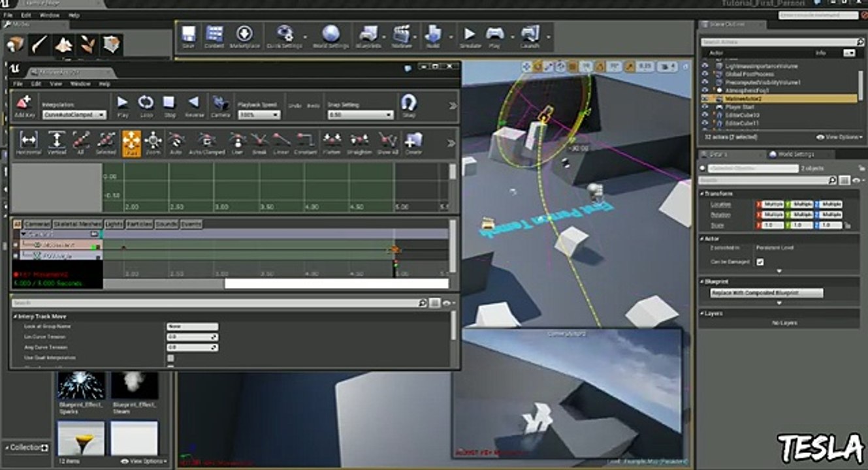This screenshot has height=470, width=868.
Task: Expand curve toolbar overflow chevron
Action: (451, 143)
